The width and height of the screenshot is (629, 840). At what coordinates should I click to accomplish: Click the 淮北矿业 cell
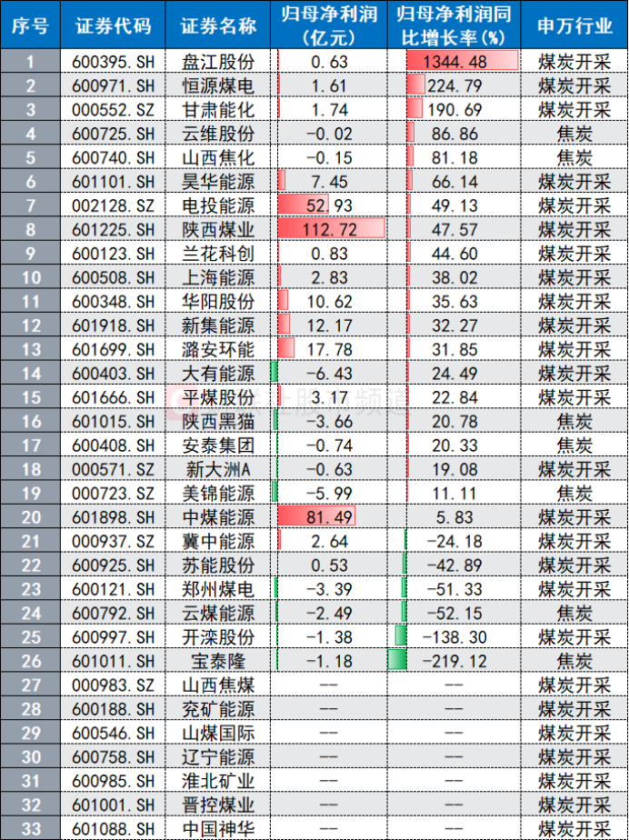pyautogui.click(x=217, y=781)
